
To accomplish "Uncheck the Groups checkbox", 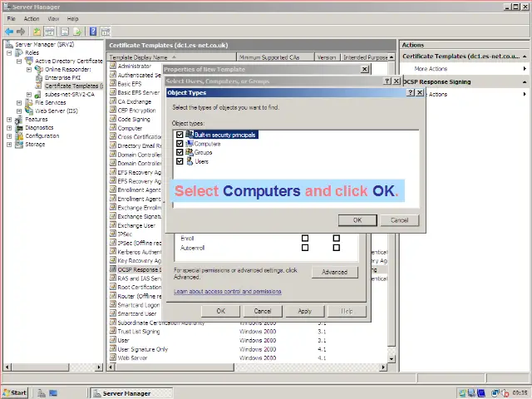I will coord(180,152).
